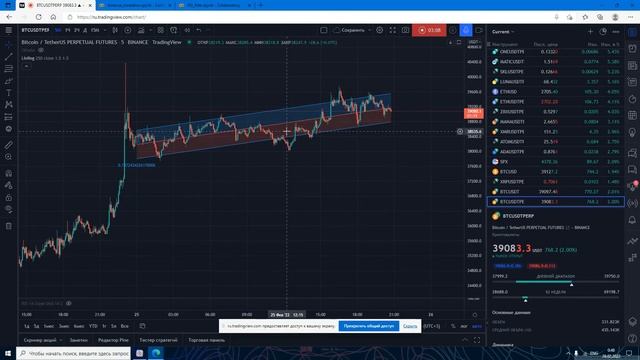640x360 pixels.
Task: Open chart timezone settings circle icon at axis corner
Action: point(475,315)
